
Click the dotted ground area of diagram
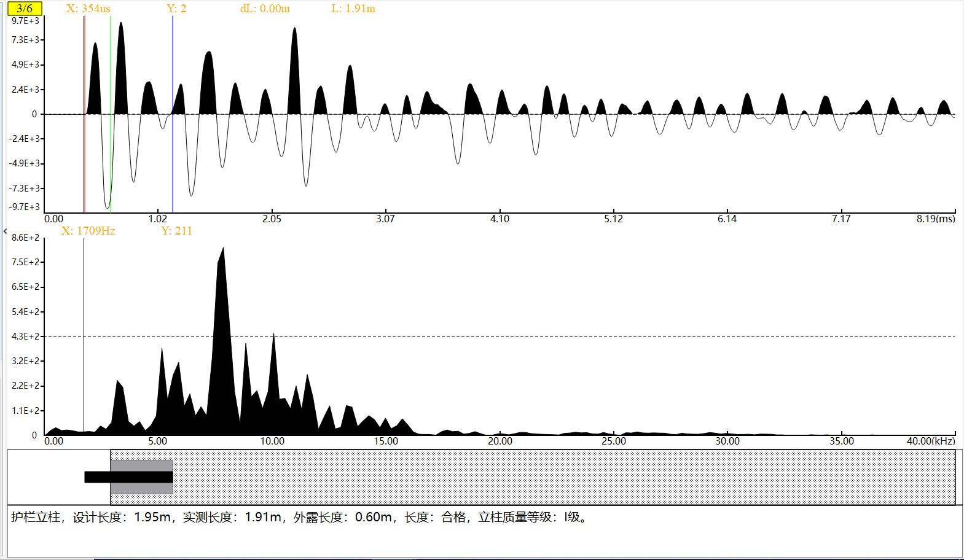[x=553, y=477]
